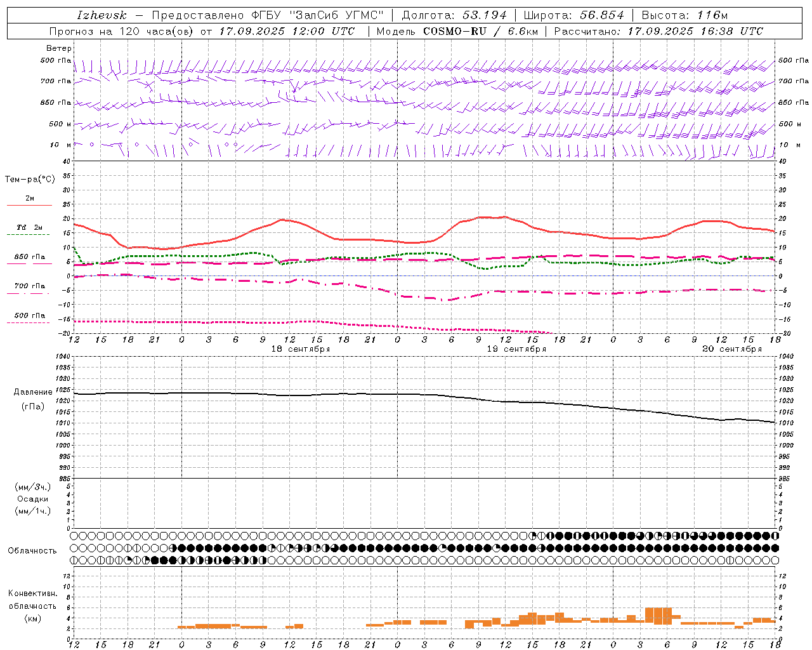Click the 'Широта: 56.854' latitude value
The image size is (812, 650).
pos(573,15)
